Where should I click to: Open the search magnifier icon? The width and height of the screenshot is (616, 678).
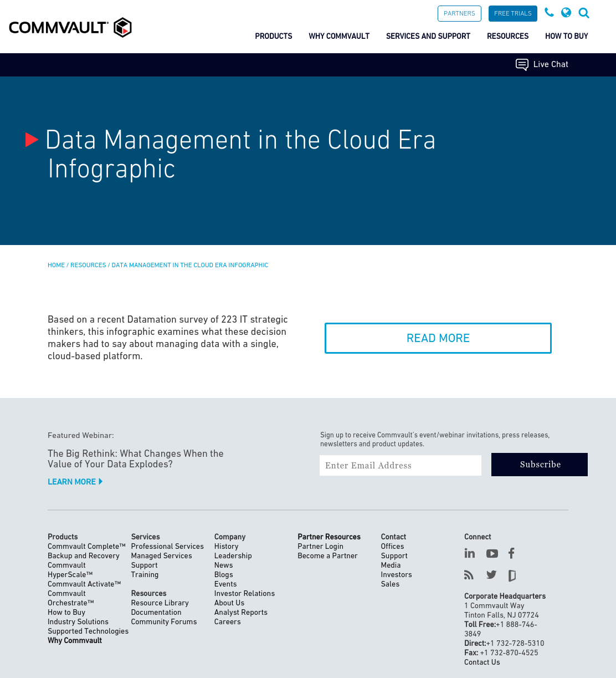(x=584, y=13)
